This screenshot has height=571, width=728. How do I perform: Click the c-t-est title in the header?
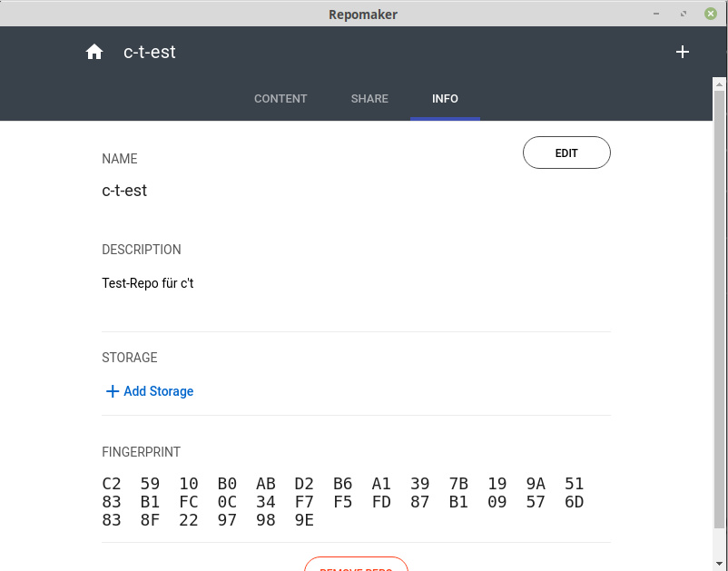[x=150, y=53]
